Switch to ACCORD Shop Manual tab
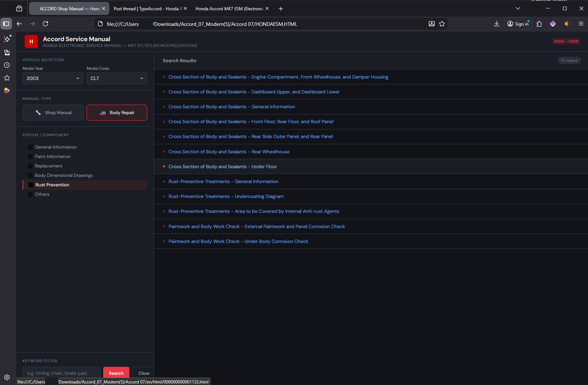588x385 pixels. tap(69, 9)
